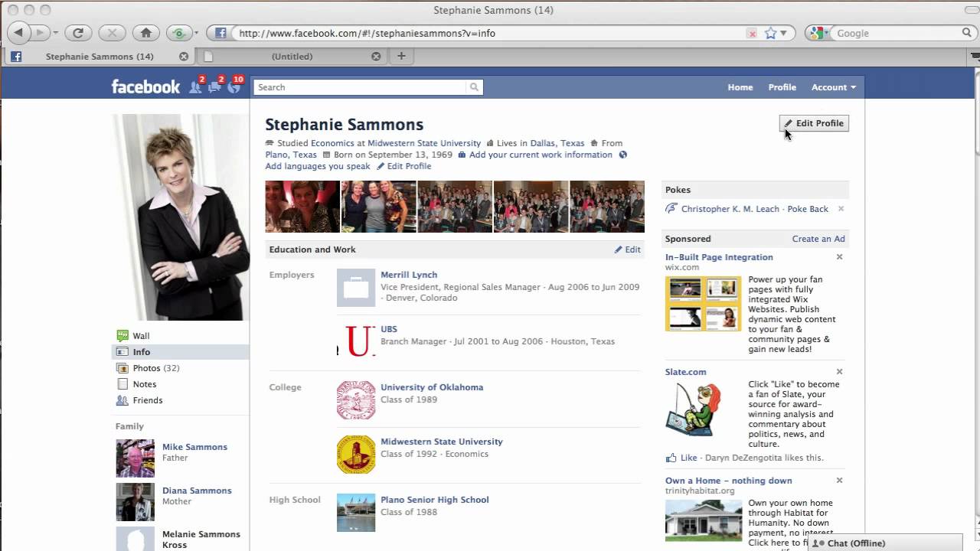Image resolution: width=980 pixels, height=551 pixels.
Task: Close the Slate.com ad
Action: 839,372
